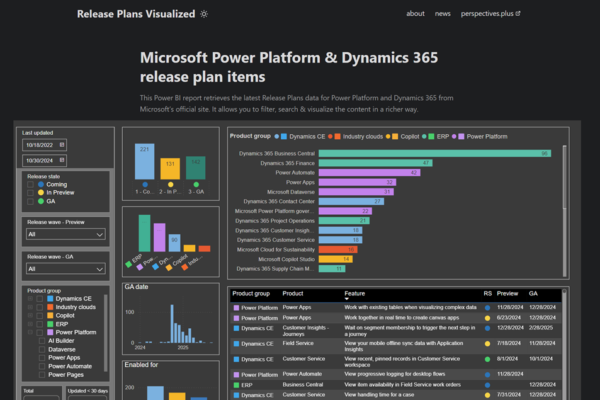Toggle the theme sun icon beside the title
600x400 pixels.
[x=204, y=14]
